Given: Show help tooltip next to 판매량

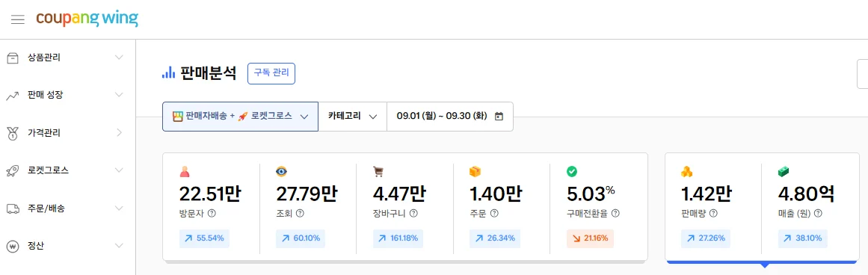Looking at the screenshot, I should tap(713, 213).
